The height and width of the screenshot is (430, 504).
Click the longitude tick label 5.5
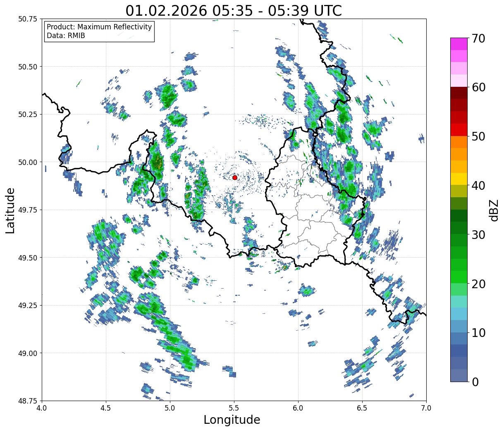click(x=234, y=408)
